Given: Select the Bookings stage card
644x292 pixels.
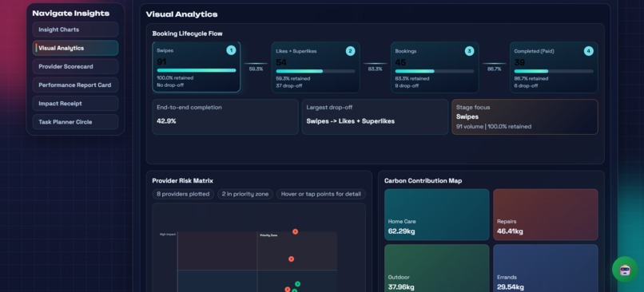Looking at the screenshot, I should pos(435,67).
